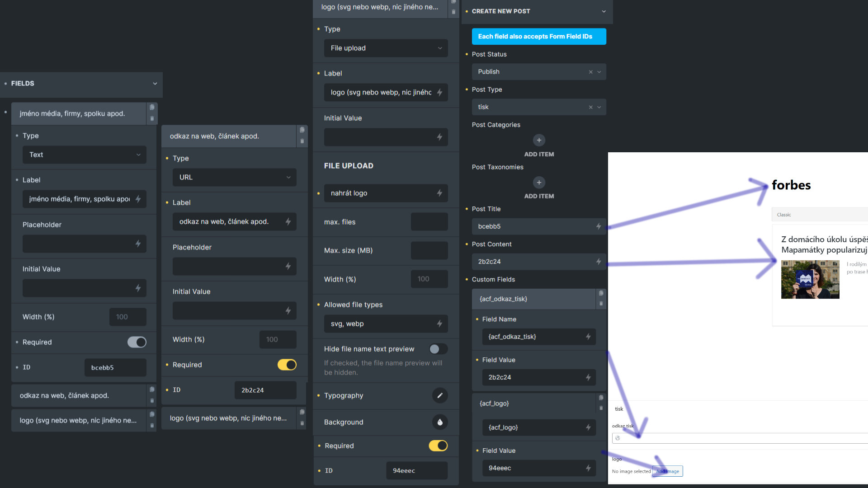The image size is (868, 488).
Task: Click the "Each field also accepts Form Field IDs" banner
Action: coord(538,36)
